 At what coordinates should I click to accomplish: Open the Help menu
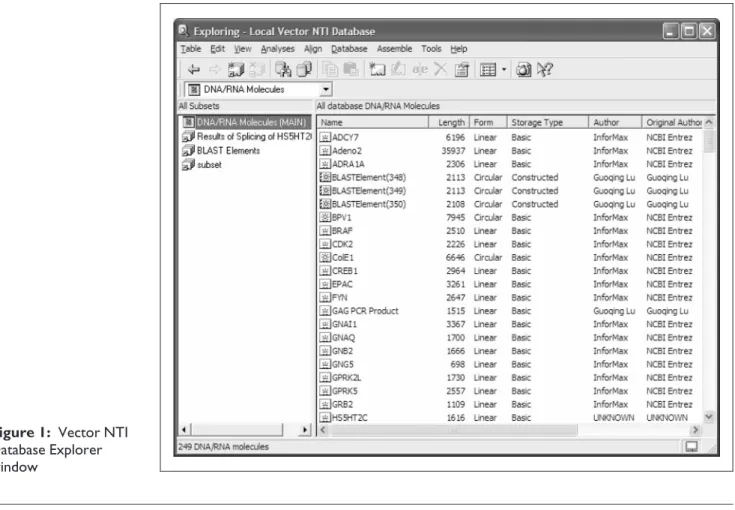pos(458,49)
